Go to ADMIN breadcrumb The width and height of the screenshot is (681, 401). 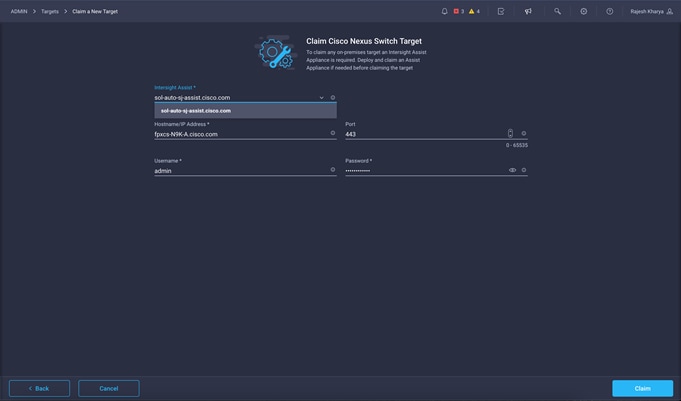19,11
